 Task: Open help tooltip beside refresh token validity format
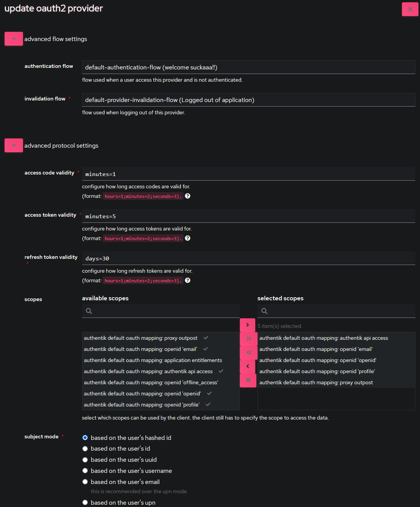(187, 280)
